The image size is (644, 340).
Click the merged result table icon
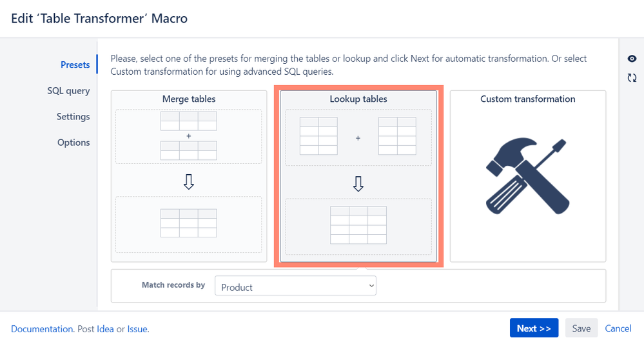[x=188, y=223]
